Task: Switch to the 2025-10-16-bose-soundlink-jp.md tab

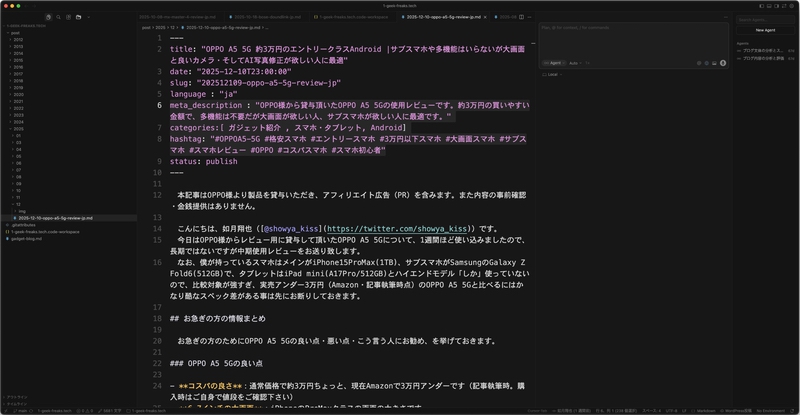Action: pos(265,17)
